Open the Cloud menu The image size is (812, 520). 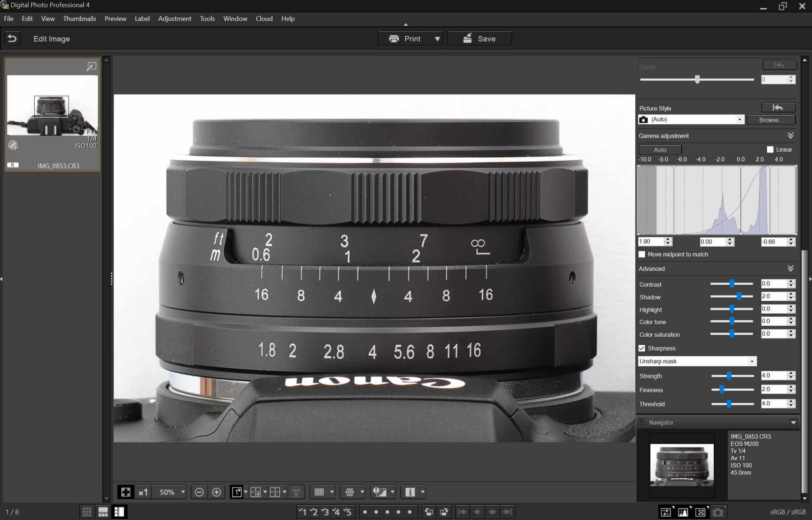click(x=264, y=19)
